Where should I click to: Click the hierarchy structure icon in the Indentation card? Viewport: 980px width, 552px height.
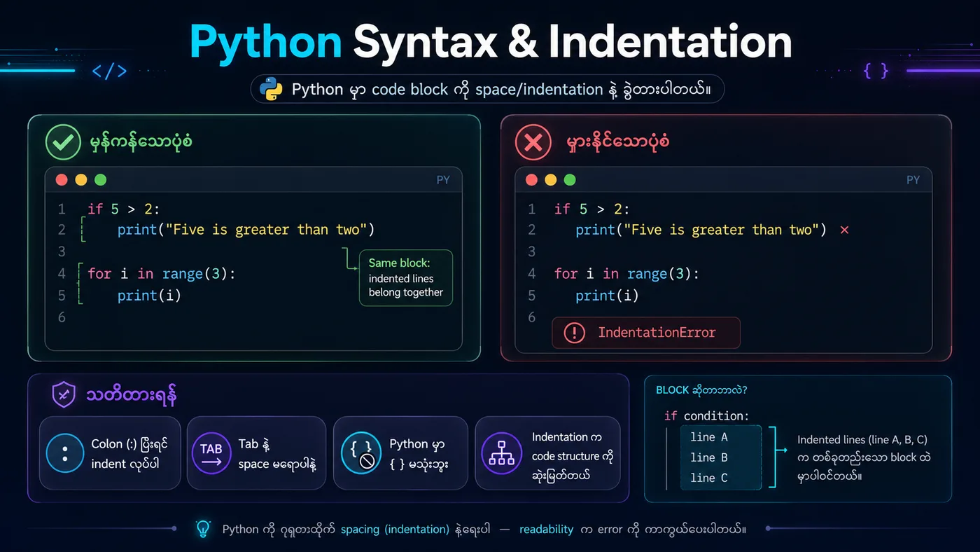tap(502, 453)
